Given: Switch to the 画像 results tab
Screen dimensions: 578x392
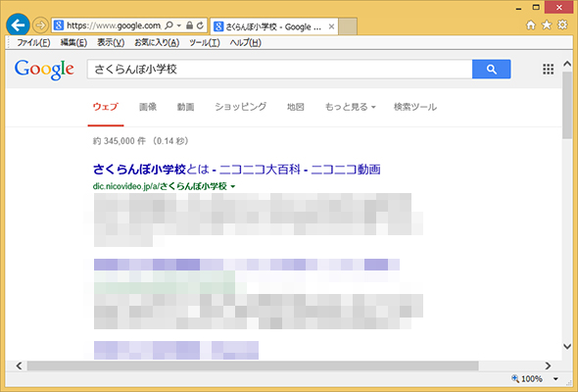Looking at the screenshot, I should click(x=148, y=107).
